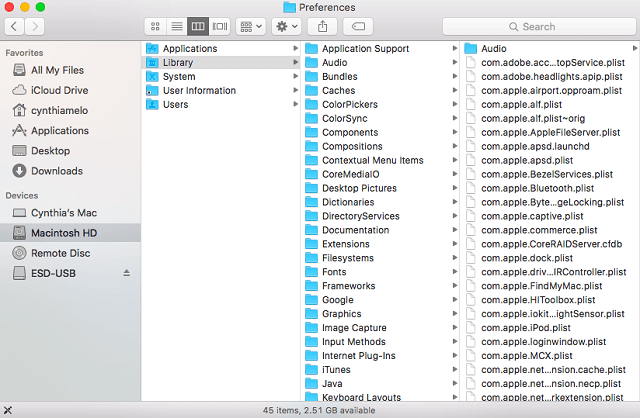640x418 pixels.
Task: Select Downloads in the sidebar
Action: point(56,171)
